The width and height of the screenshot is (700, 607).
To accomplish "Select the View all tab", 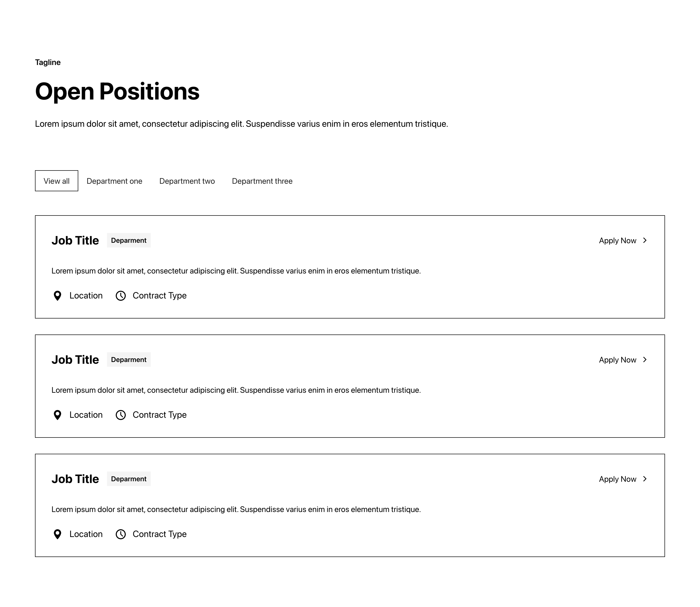I will click(56, 181).
